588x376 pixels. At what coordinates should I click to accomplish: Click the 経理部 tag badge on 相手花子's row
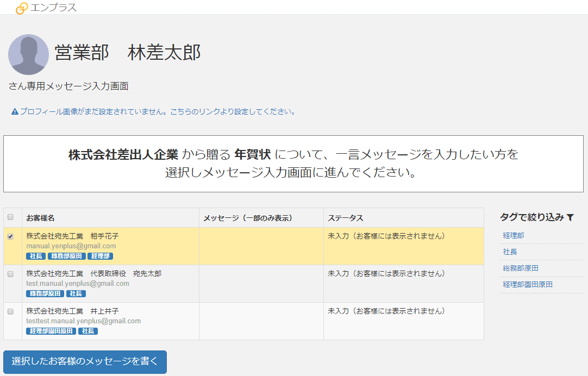[100, 256]
